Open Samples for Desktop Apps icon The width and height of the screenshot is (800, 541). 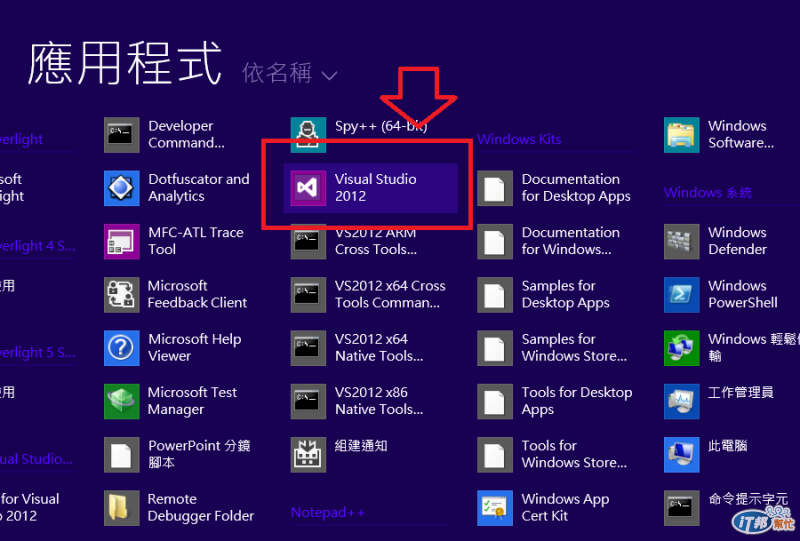(x=495, y=294)
